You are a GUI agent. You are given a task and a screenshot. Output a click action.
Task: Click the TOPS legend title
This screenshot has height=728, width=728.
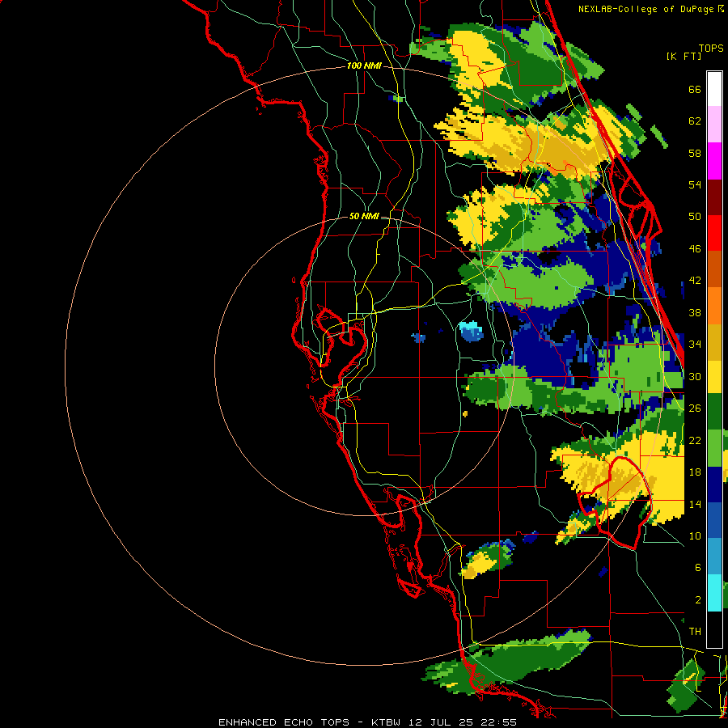click(711, 48)
